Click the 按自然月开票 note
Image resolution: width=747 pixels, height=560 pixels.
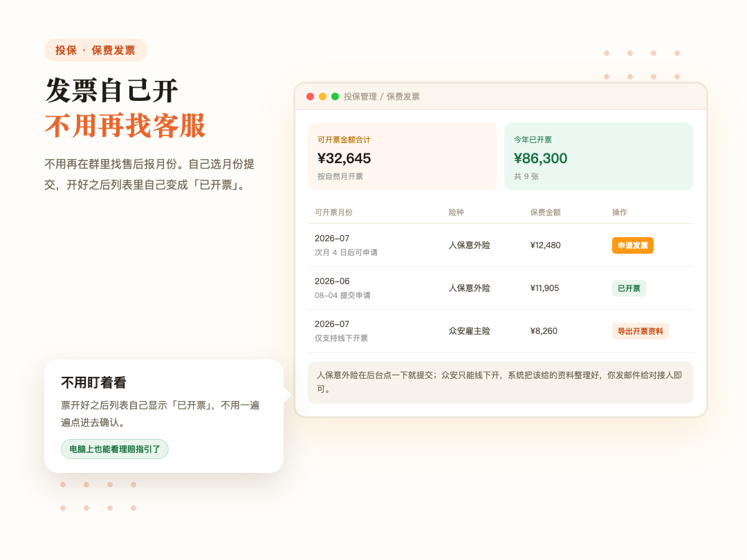(x=340, y=176)
